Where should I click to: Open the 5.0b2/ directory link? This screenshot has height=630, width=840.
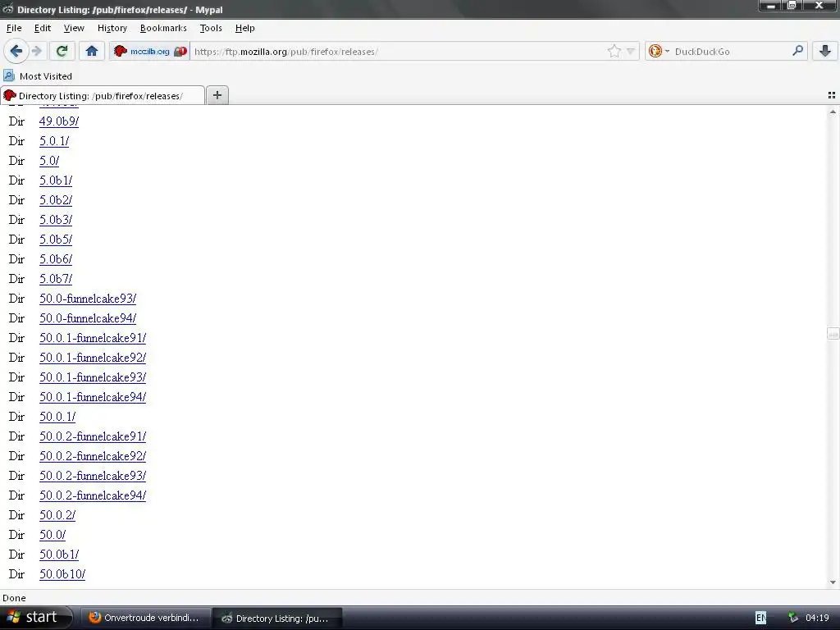[56, 200]
